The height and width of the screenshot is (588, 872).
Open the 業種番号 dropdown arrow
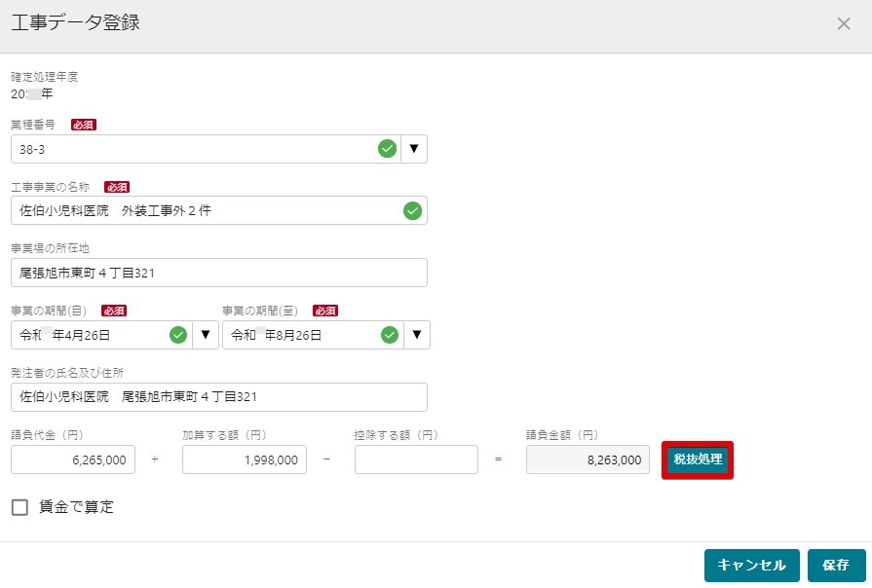point(414,149)
